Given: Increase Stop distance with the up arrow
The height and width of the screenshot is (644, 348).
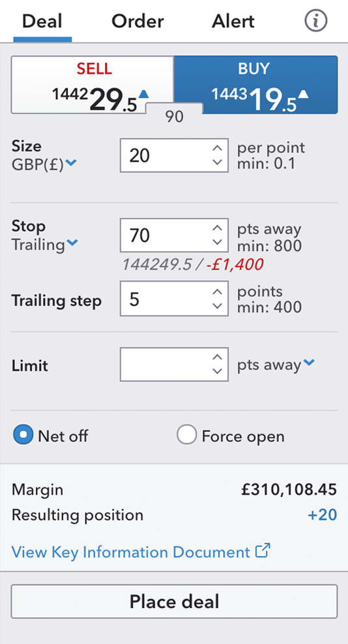Looking at the screenshot, I should tap(218, 228).
